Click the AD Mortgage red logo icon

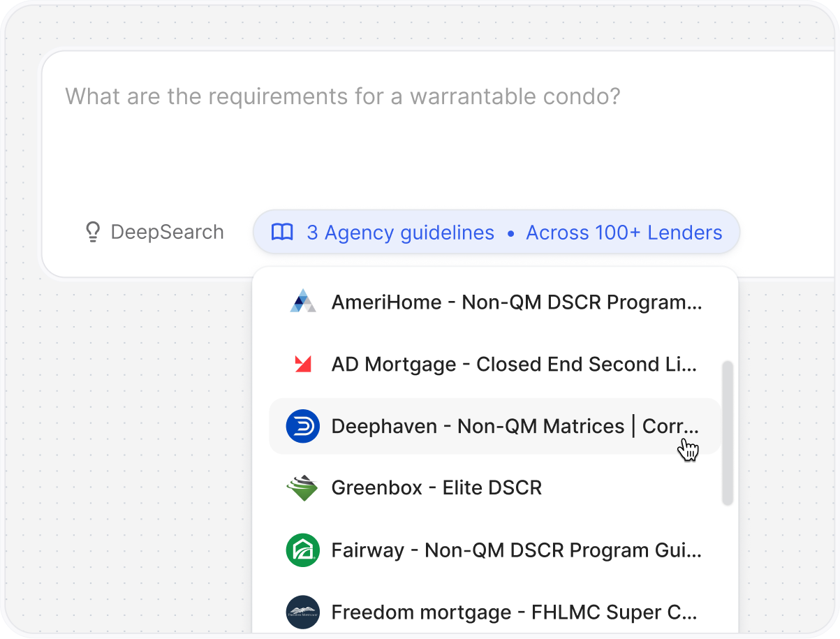[x=303, y=364]
